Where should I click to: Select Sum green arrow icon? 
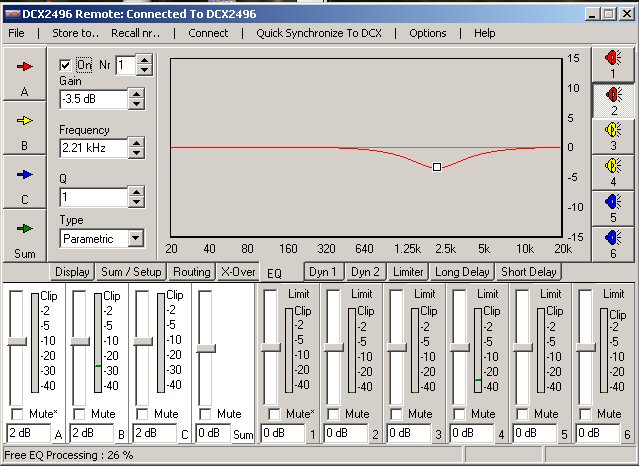coord(24,228)
